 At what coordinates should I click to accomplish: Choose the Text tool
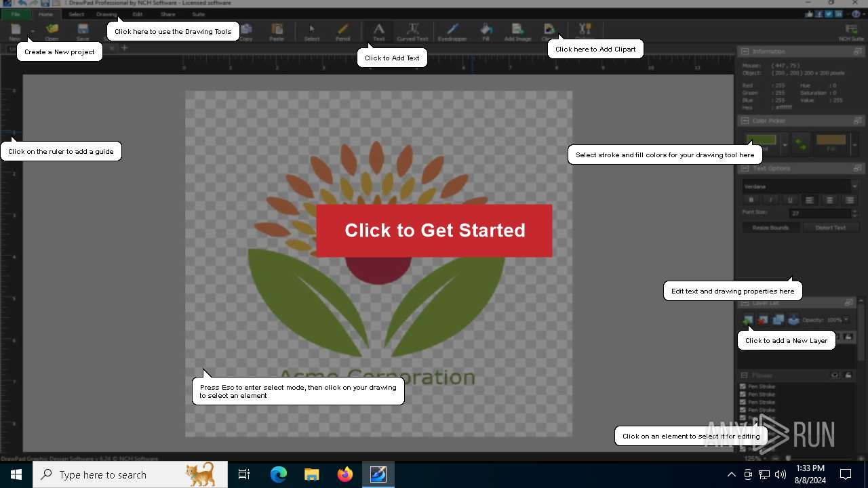tap(379, 31)
